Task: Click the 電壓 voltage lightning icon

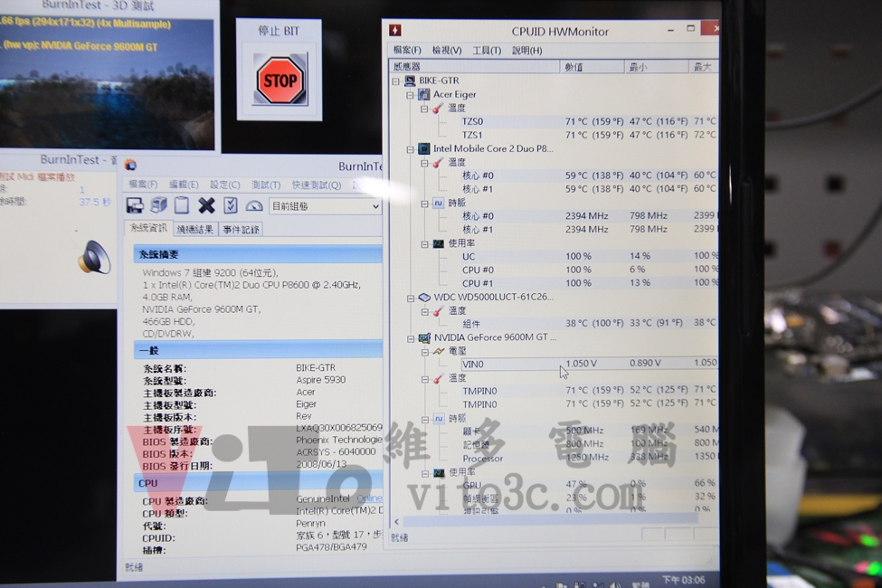Action: point(439,351)
